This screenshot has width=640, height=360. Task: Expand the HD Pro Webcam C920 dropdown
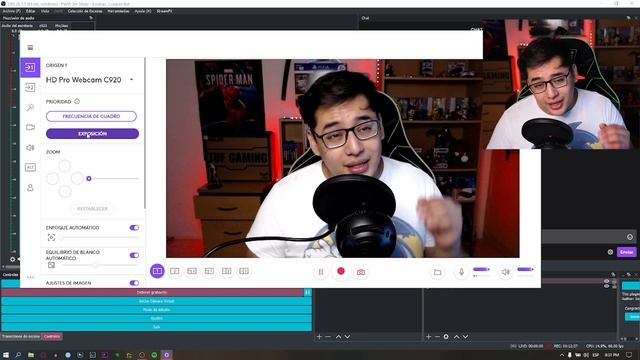click(x=131, y=80)
